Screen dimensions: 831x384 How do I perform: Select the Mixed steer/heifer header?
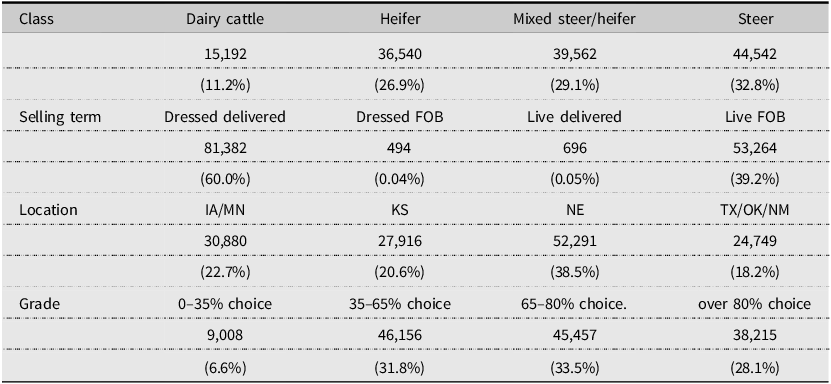574,20
